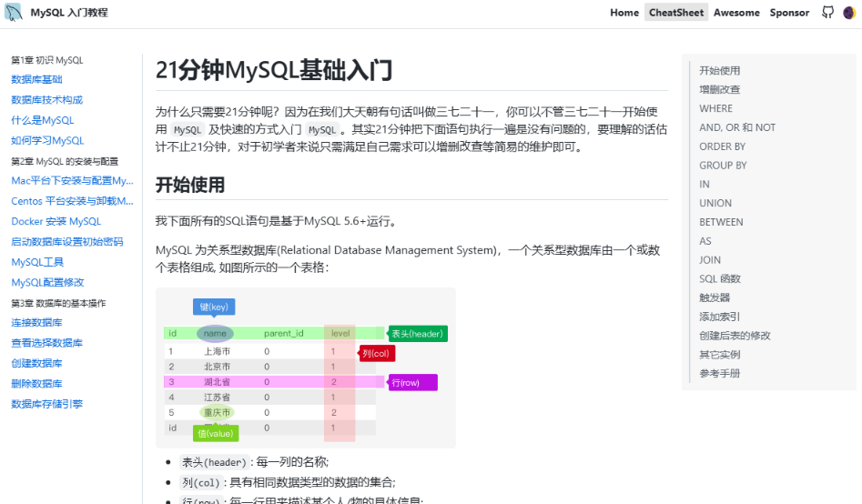Click the 第2章 MySQL 的安装与配置 heading
Screen dimensions: 862x504
pos(65,162)
